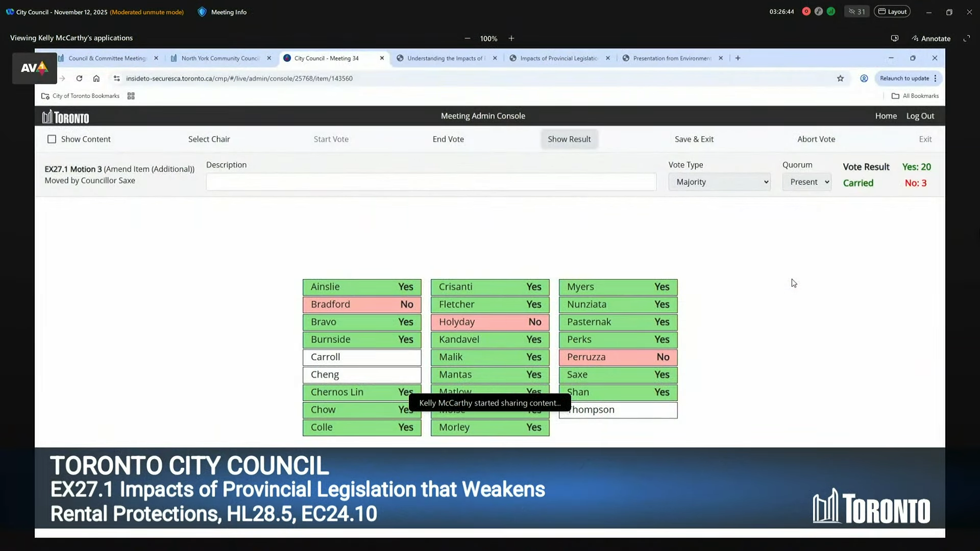
Task: Click the Description input field
Action: [x=431, y=182]
